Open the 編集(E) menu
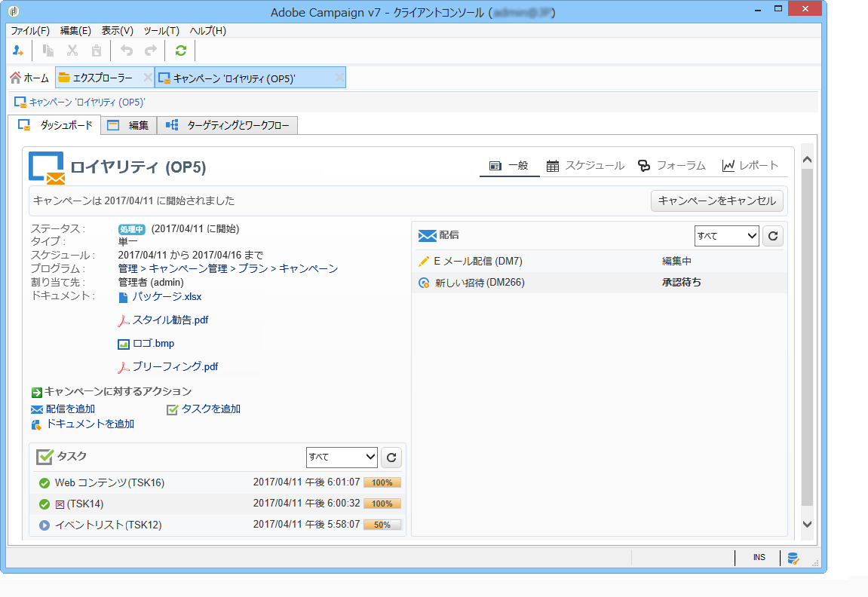Screen dimensions: 868x597 click(x=76, y=31)
